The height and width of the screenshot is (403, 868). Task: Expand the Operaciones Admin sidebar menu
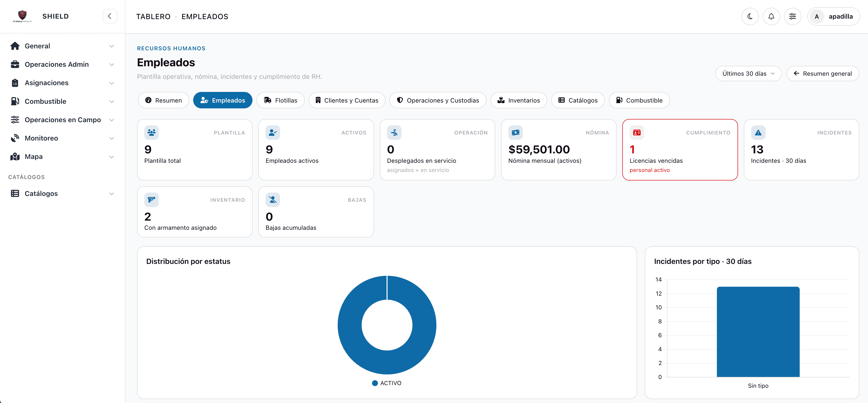pos(62,64)
